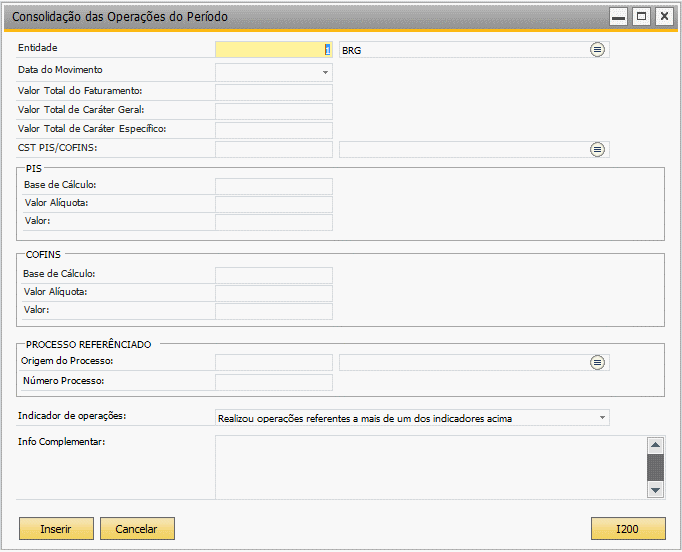Click the Origem do Processo code field
Image resolution: width=682 pixels, height=552 pixels.
tap(274, 362)
